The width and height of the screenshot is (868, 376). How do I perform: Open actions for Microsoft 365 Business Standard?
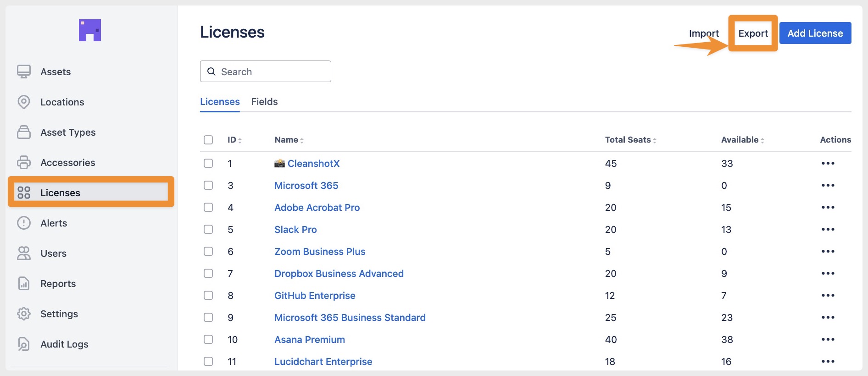click(x=828, y=317)
